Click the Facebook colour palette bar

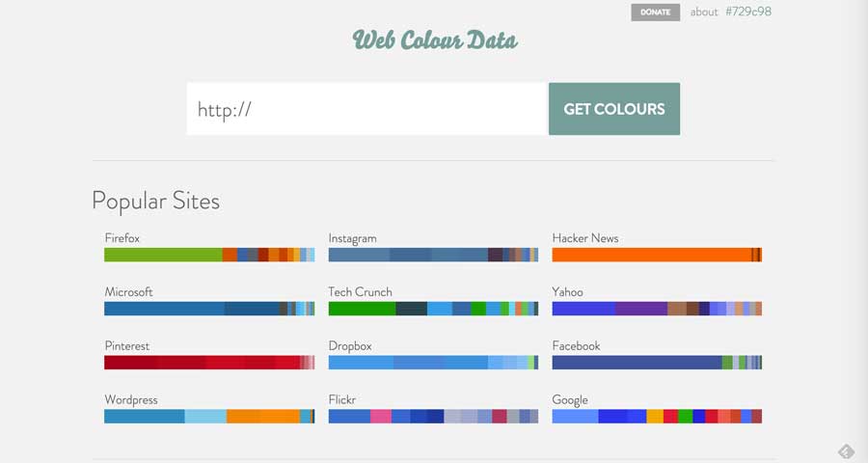[x=657, y=363]
